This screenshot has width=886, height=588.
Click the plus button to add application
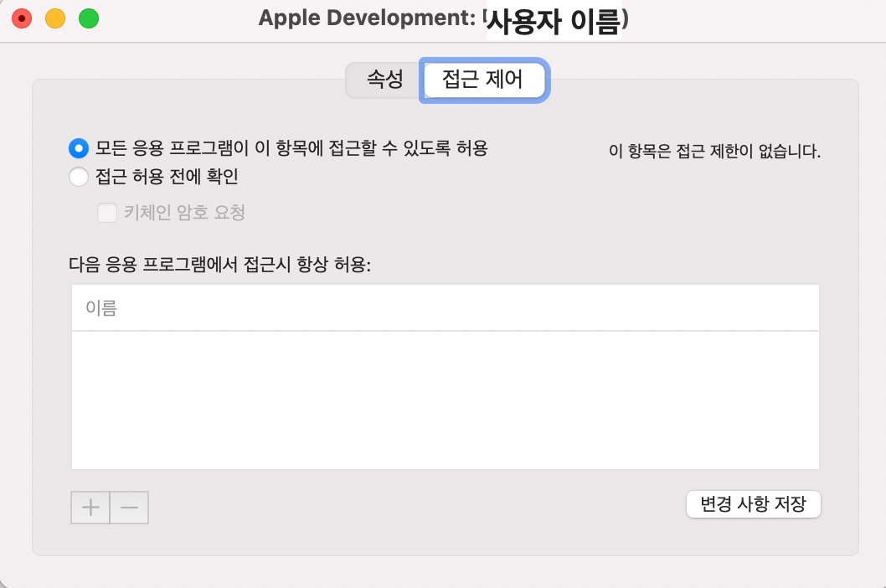click(90, 508)
